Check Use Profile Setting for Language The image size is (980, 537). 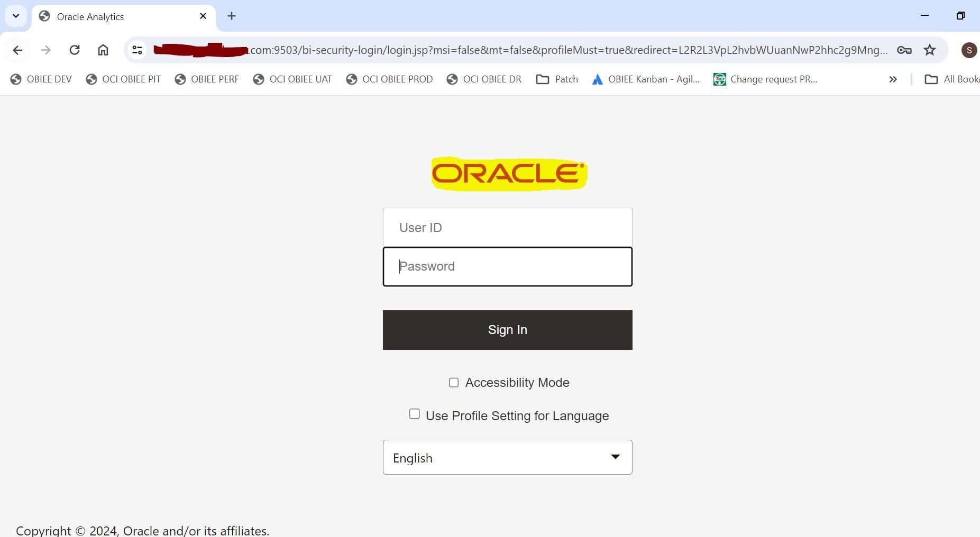414,413
